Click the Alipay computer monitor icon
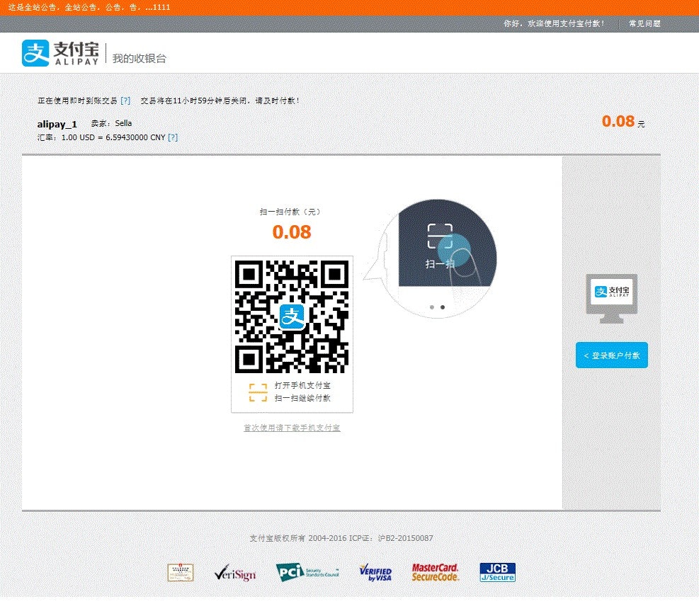 point(612,298)
